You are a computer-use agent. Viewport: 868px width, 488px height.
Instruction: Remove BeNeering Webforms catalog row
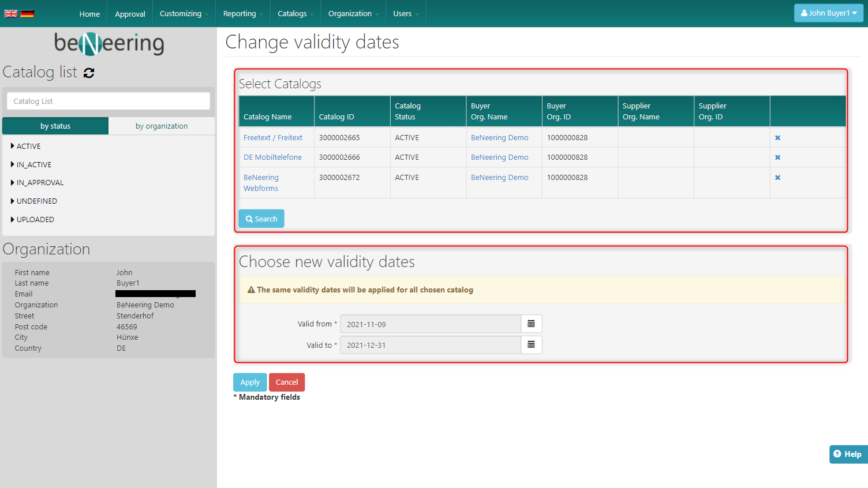(777, 178)
